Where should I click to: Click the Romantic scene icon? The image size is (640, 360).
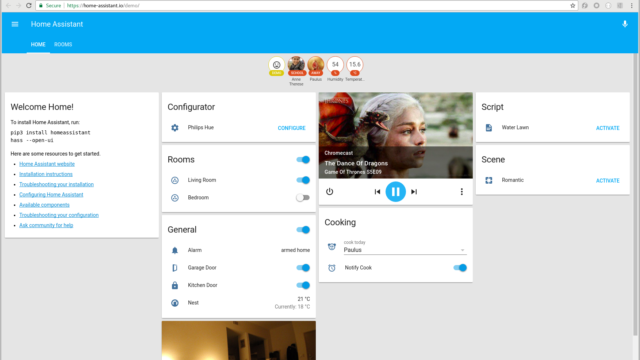489,180
